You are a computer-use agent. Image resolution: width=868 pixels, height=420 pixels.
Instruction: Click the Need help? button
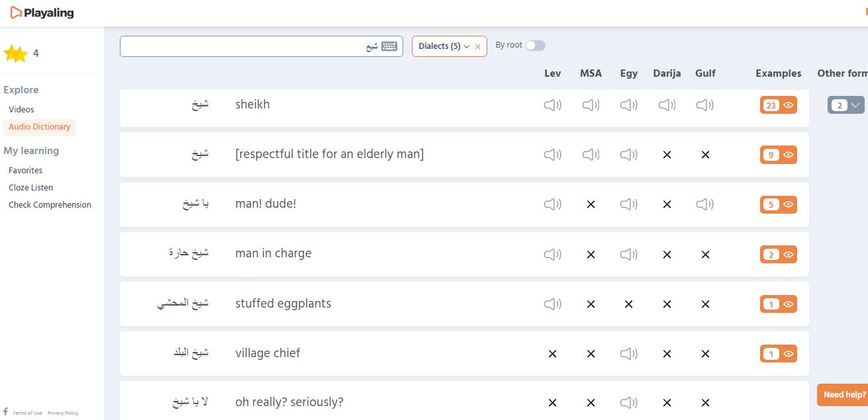[x=844, y=395]
